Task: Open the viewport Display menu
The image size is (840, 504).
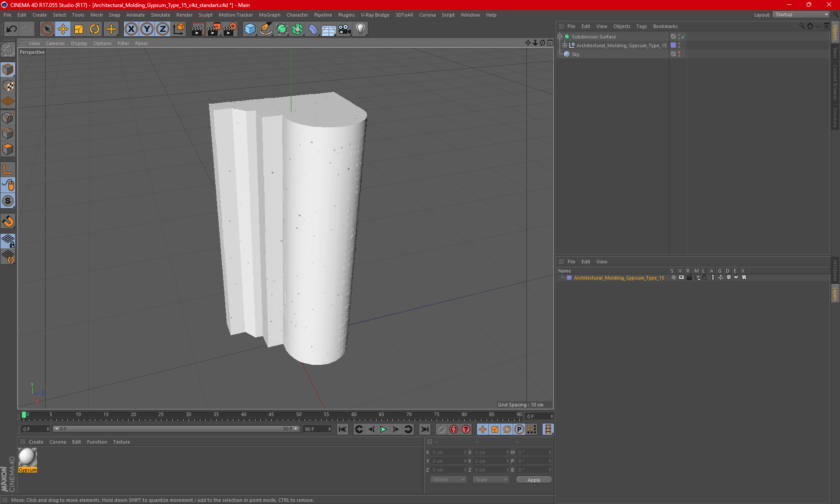Action: (x=79, y=43)
